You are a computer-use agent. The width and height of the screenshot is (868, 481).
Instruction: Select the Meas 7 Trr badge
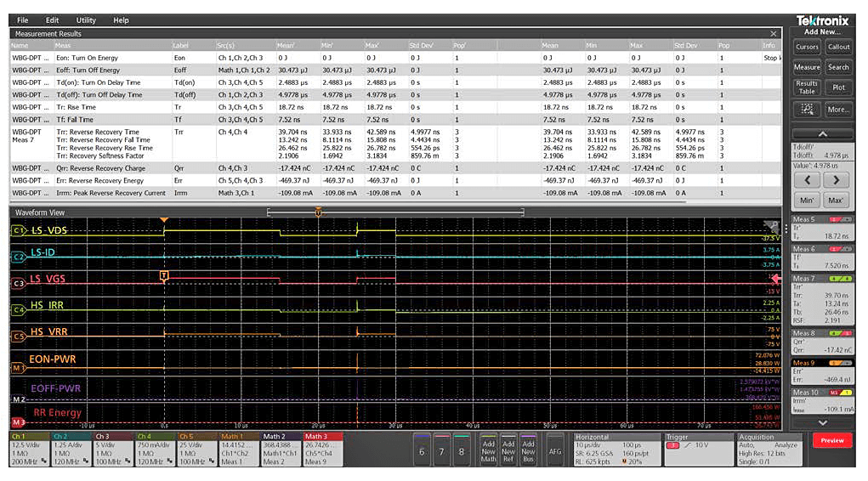[x=823, y=299]
